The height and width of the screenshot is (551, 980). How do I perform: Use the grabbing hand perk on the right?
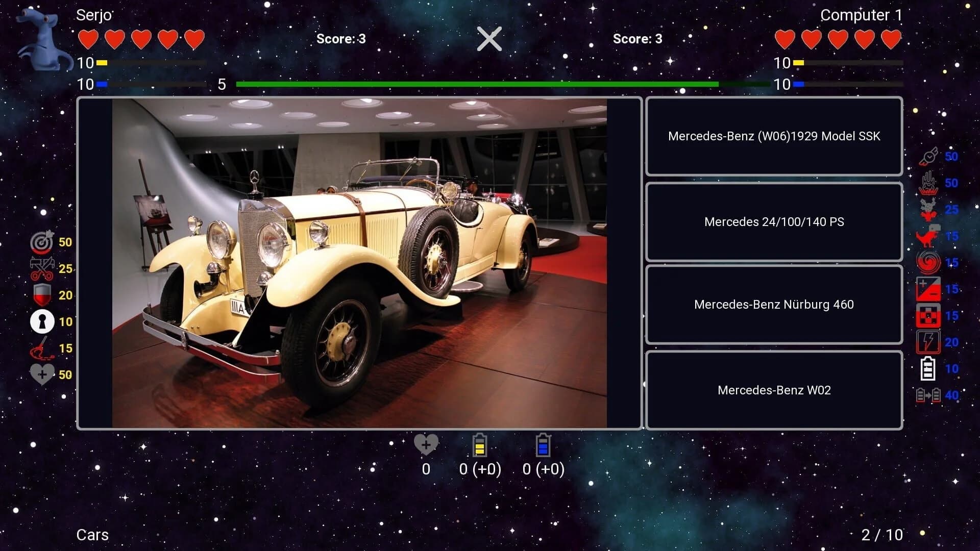pos(930,183)
